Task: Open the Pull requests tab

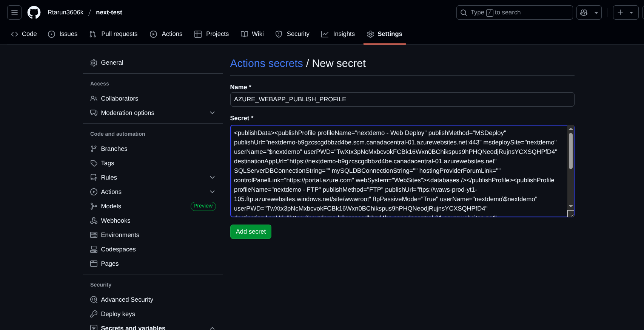Action: (x=114, y=34)
